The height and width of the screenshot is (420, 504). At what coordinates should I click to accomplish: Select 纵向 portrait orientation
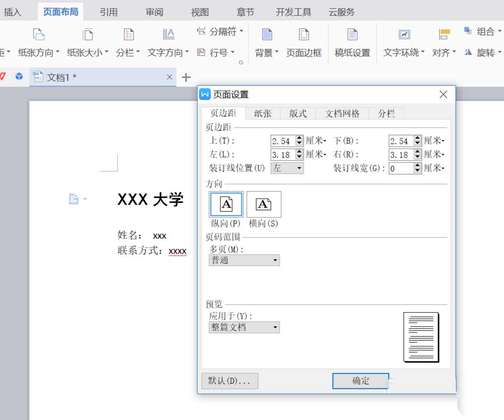click(x=226, y=204)
